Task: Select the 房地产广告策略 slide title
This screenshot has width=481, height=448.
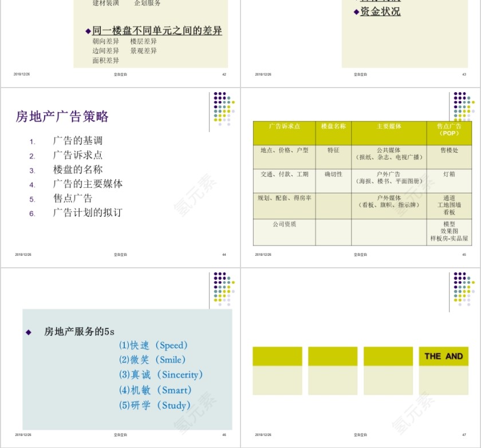Action: (64, 116)
